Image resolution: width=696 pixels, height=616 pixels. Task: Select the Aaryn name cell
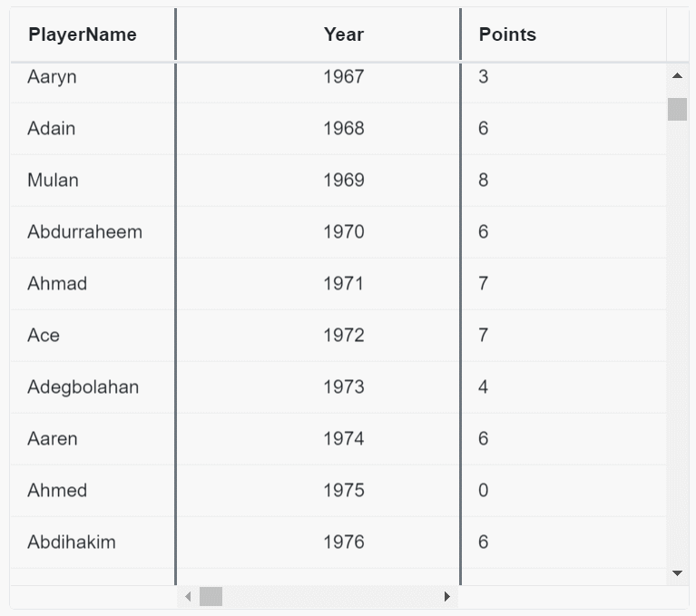click(53, 77)
